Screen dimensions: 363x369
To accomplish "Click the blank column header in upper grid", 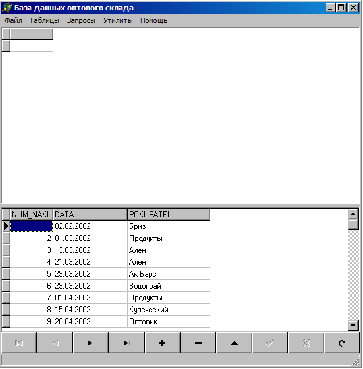I will pyautogui.click(x=31, y=34).
